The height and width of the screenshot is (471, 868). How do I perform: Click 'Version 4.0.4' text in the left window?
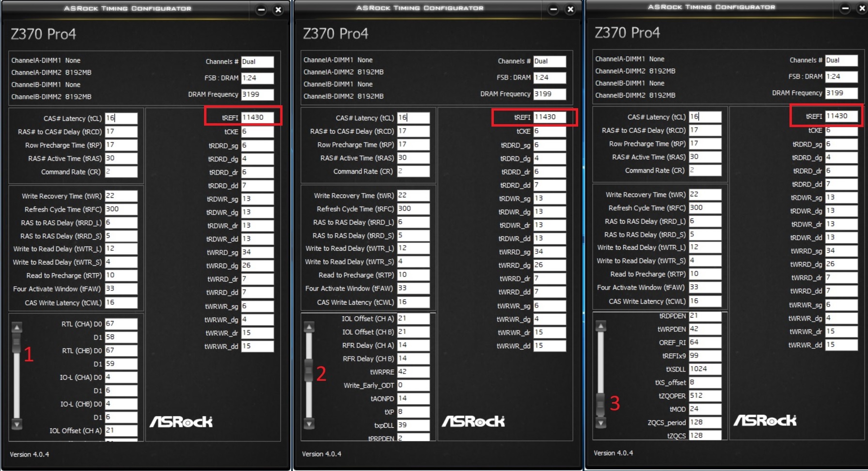[30, 455]
